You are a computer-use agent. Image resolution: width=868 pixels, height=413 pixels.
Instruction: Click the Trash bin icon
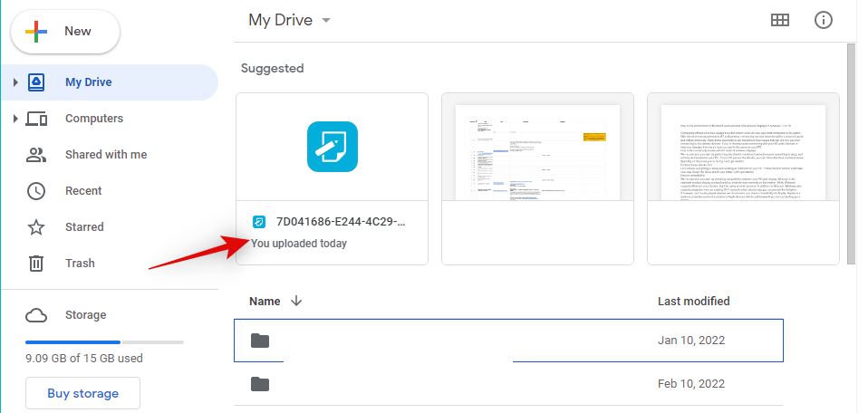36,264
